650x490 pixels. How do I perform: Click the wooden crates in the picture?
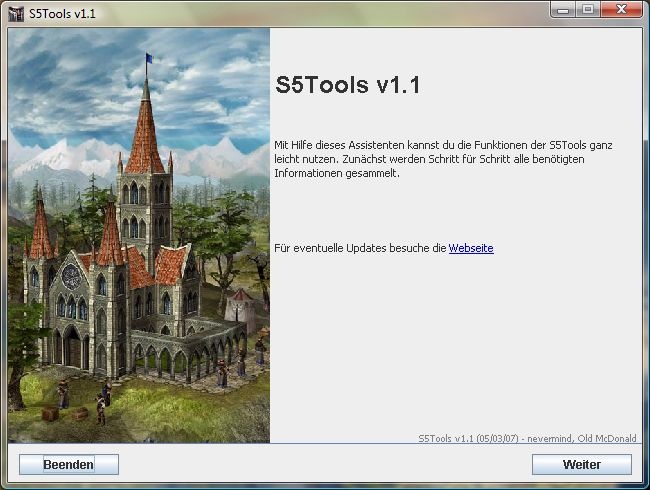coord(64,412)
